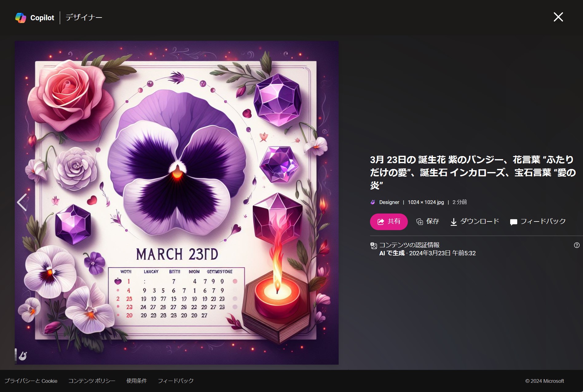Click the generated pansy calendar image

pos(177,203)
